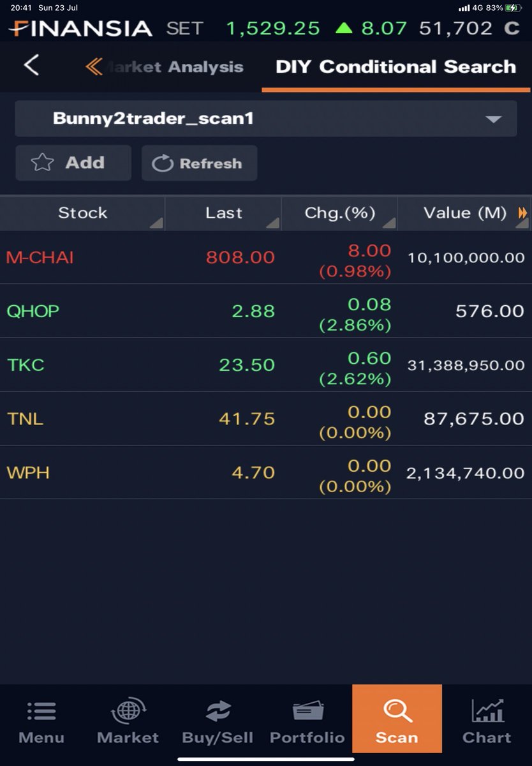Open the Market globe tab
This screenshot has width=532, height=766.
[128, 723]
